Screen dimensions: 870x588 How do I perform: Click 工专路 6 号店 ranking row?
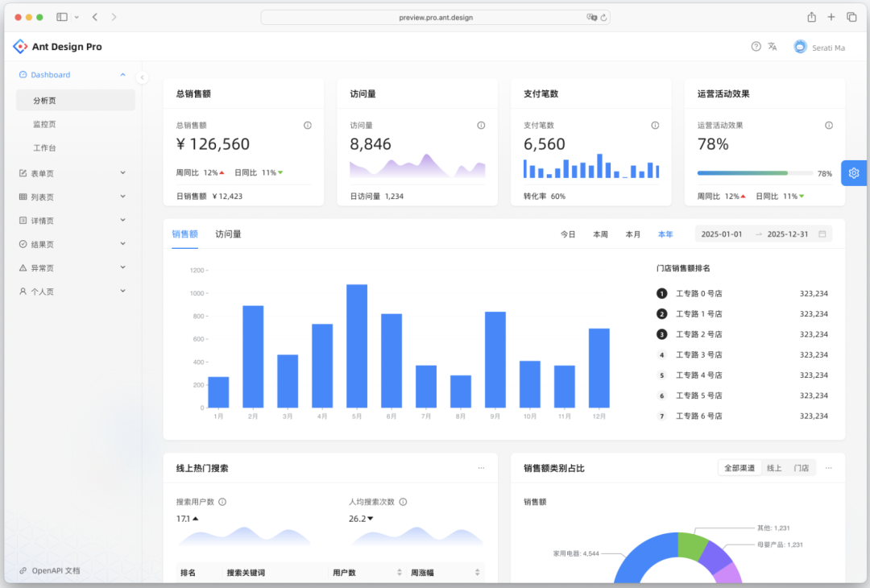pos(743,416)
